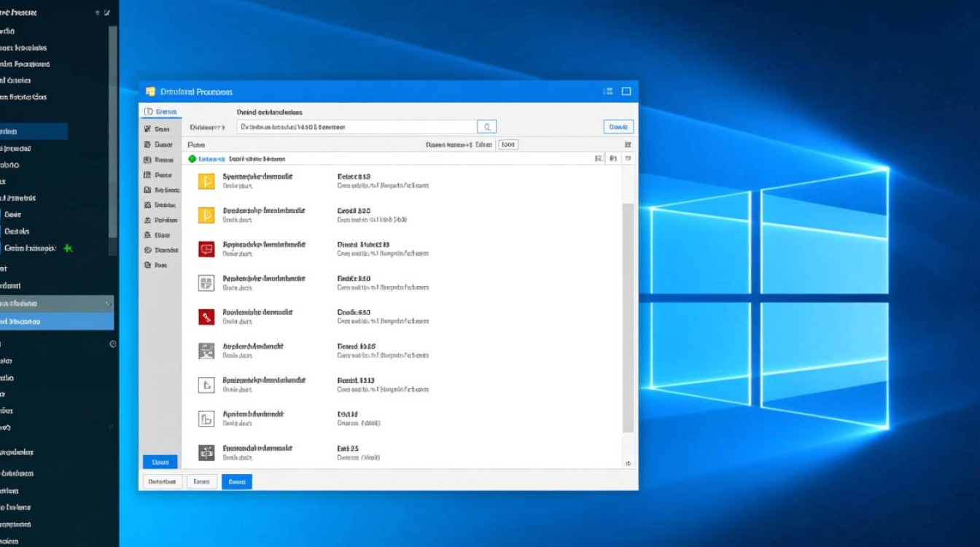The height and width of the screenshot is (547, 980).
Task: Click the small filter icon above the results list
Action: [x=629, y=144]
